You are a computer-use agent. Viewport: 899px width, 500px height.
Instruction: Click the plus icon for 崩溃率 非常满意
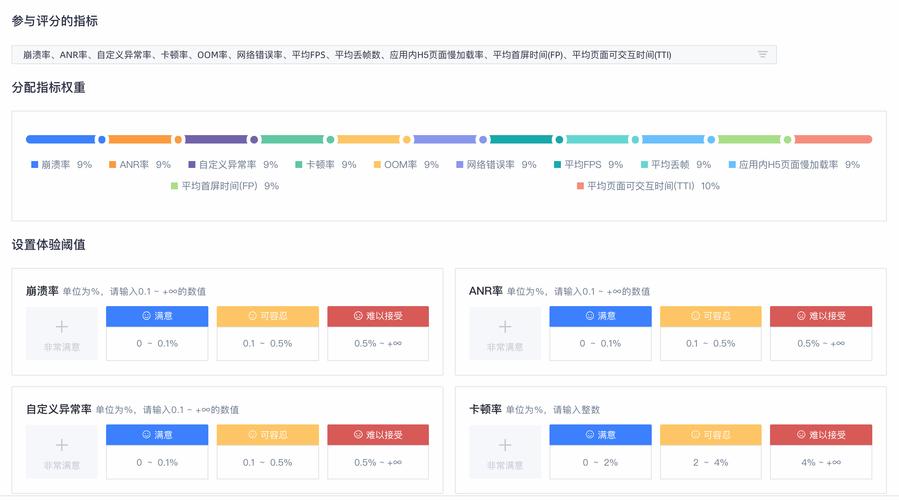point(61,327)
